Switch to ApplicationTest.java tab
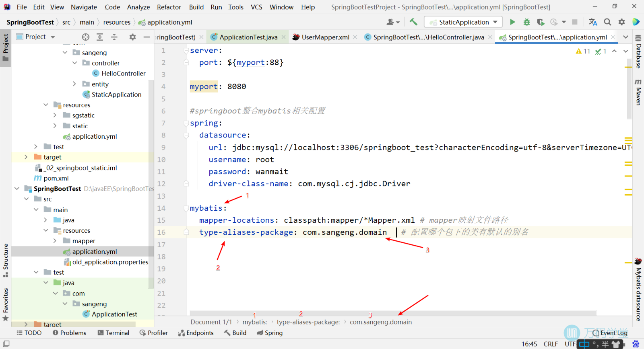Screen dimensions: 644x349 (248, 37)
